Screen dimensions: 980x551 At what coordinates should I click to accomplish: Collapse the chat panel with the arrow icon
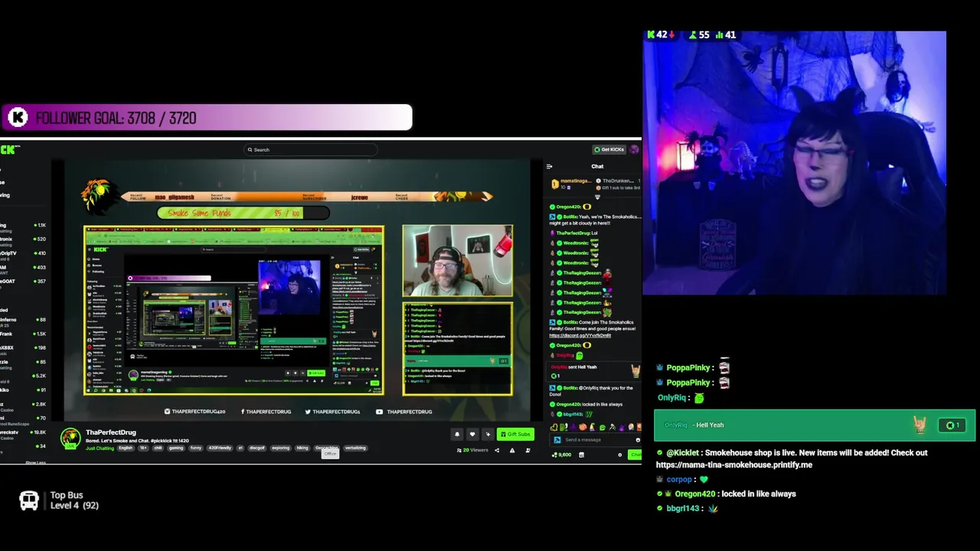click(549, 166)
